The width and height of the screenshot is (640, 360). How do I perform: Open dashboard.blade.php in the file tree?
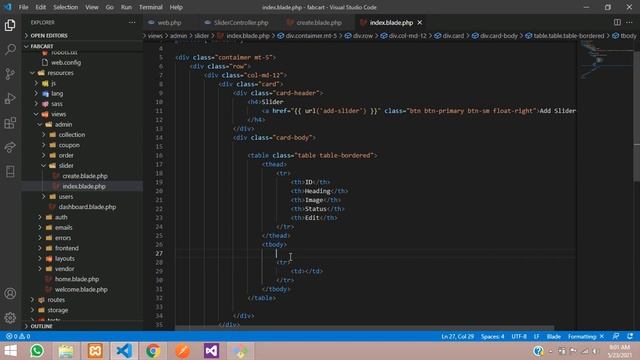click(87, 207)
